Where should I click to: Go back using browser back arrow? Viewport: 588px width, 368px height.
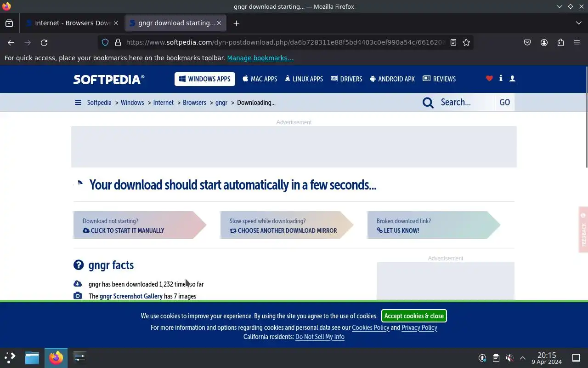tap(11, 42)
